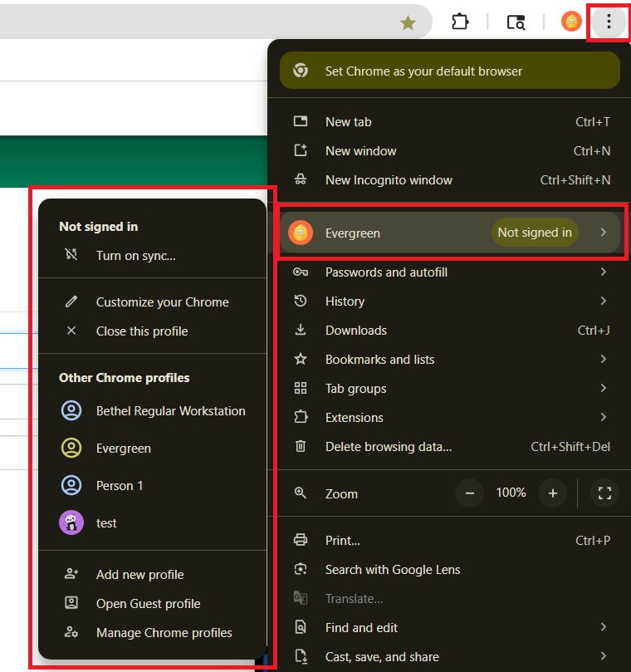Click the Bookmarks and lists star icon
This screenshot has width=631, height=672.
click(x=301, y=359)
